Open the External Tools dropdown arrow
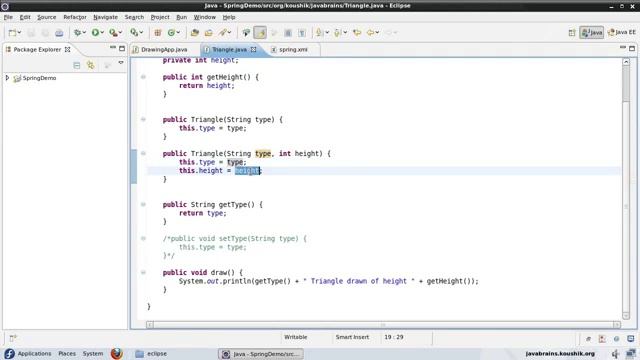 coord(141,33)
